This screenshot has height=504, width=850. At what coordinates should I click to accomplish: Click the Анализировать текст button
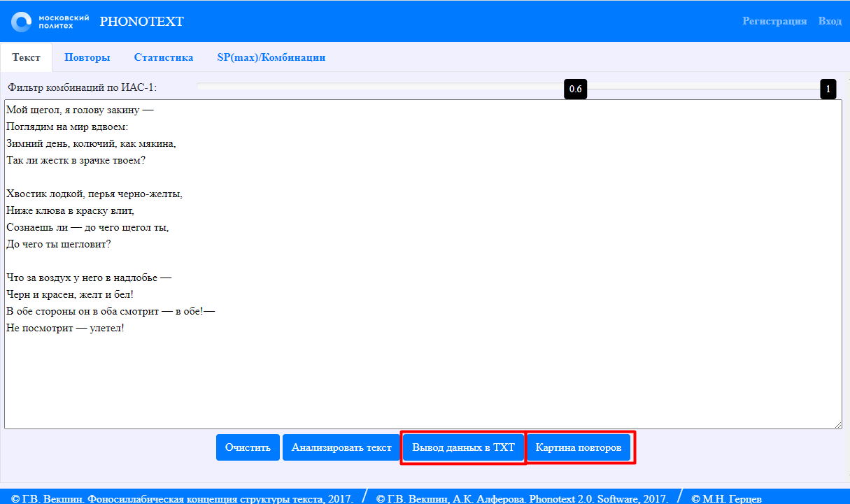click(341, 447)
